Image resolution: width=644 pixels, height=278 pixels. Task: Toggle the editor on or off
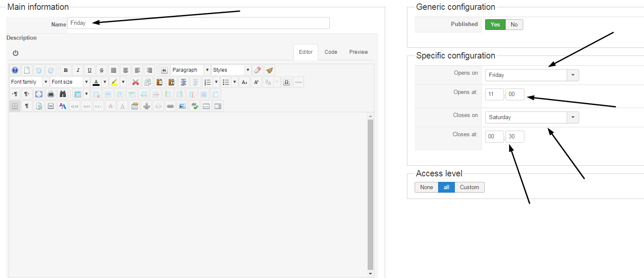16,53
